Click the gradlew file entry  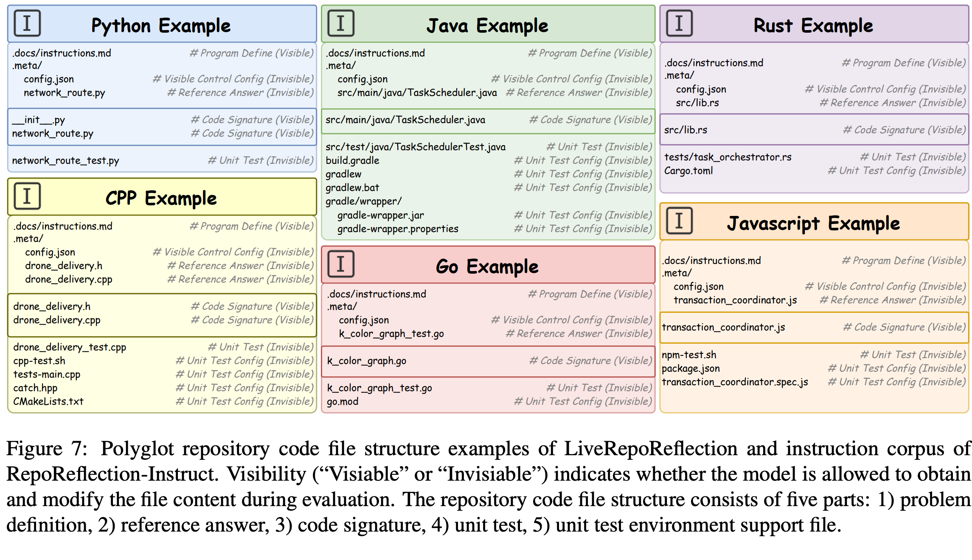click(343, 174)
